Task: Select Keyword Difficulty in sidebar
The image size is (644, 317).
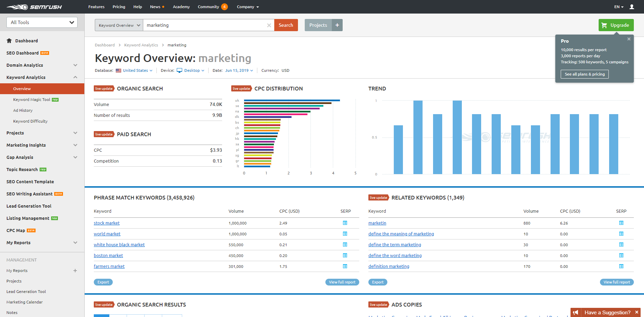Action: pos(30,121)
